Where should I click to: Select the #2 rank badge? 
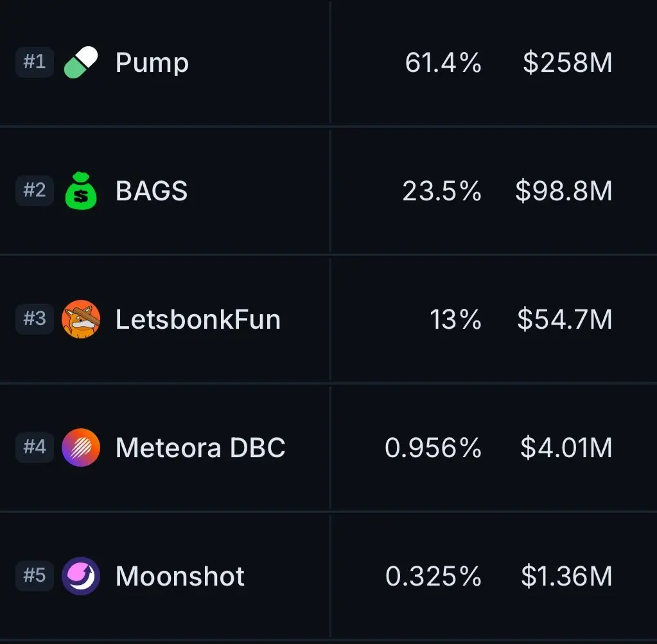35,190
